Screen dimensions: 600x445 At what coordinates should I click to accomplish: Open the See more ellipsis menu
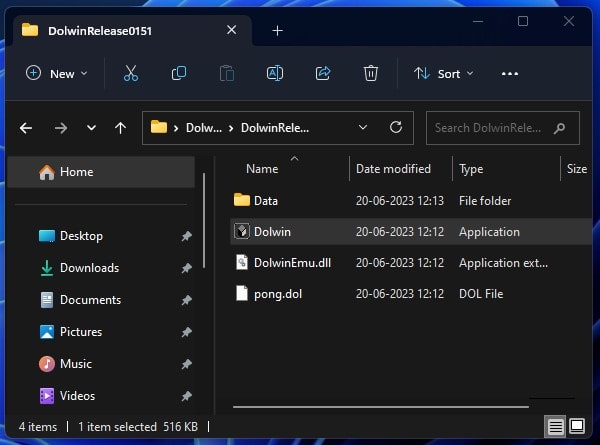(510, 73)
